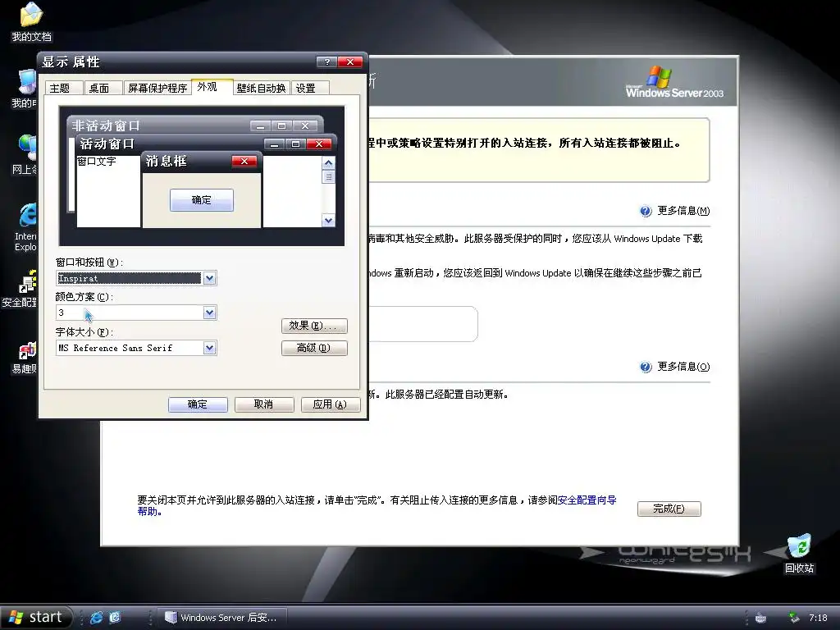Click the tray icon left of network icon
Viewport: 840px width, 630px height.
[x=760, y=618]
